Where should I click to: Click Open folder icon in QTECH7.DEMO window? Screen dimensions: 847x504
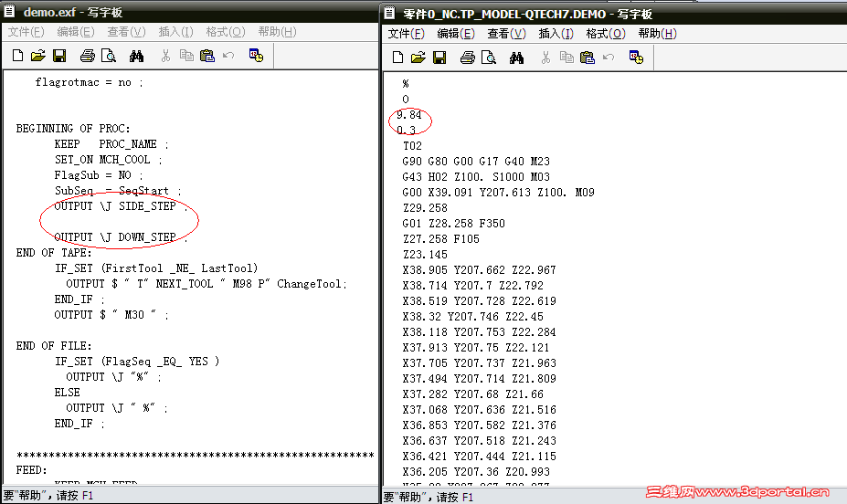(418, 58)
